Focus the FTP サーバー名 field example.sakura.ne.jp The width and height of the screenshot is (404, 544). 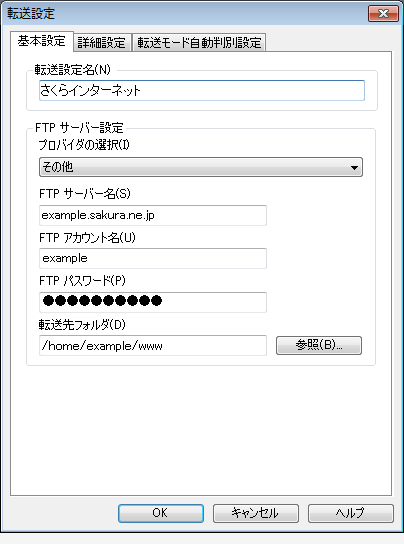[153, 215]
